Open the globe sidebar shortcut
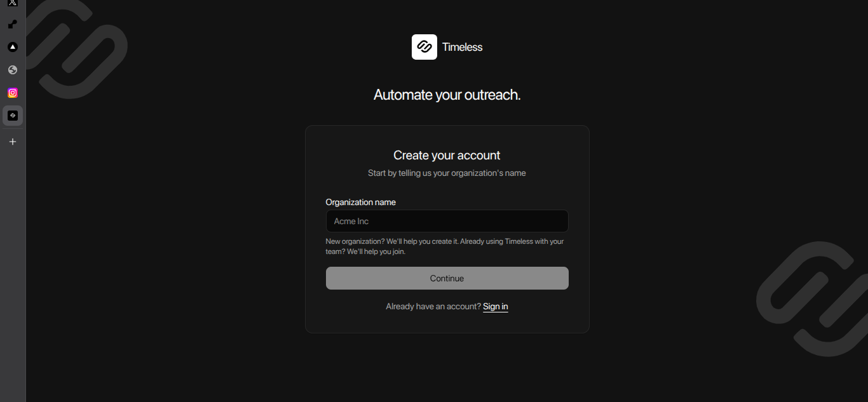 pyautogui.click(x=12, y=70)
